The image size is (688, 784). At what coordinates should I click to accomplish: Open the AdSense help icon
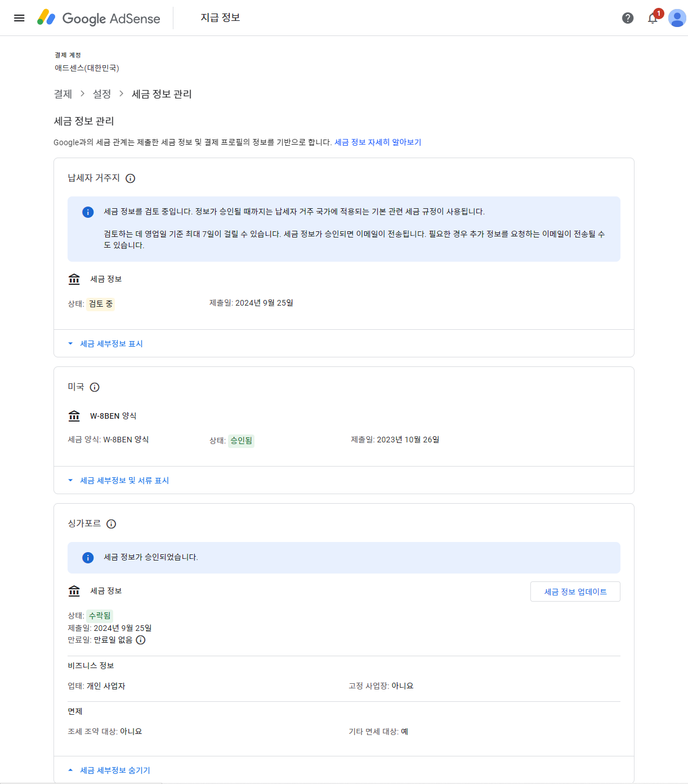point(628,17)
